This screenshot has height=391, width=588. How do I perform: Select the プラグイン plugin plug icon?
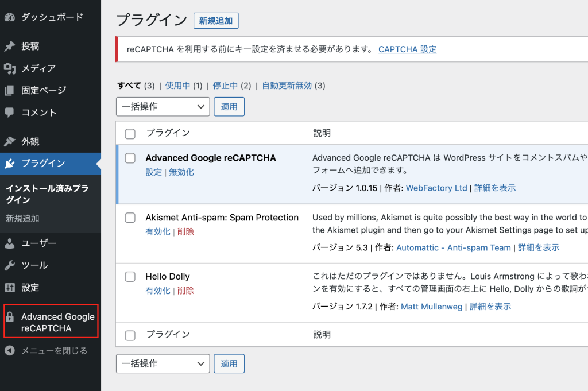click(x=10, y=164)
